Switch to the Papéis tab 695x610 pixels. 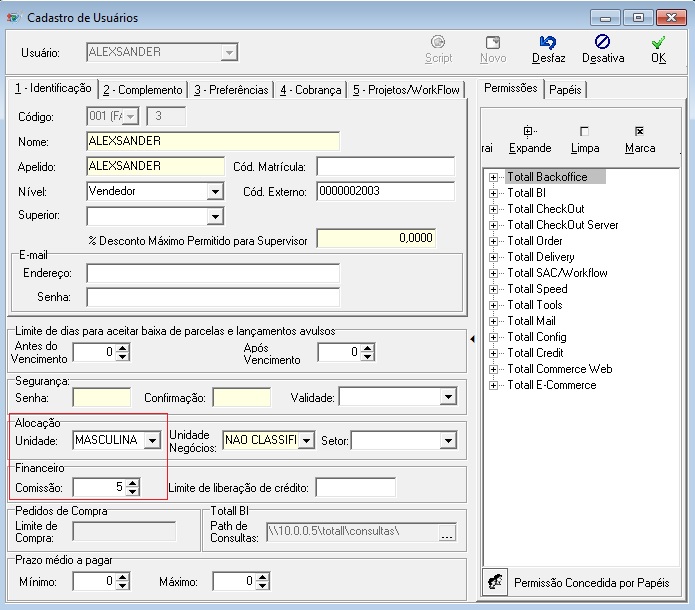coord(565,90)
